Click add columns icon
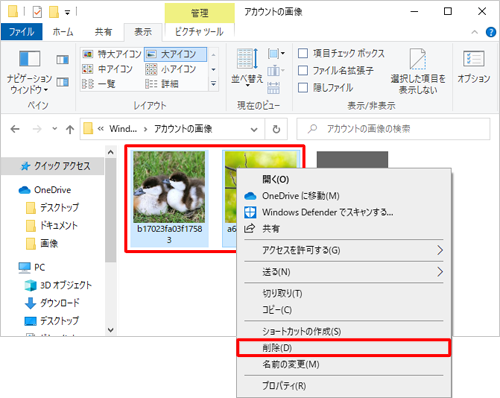500x398 pixels. click(275, 71)
